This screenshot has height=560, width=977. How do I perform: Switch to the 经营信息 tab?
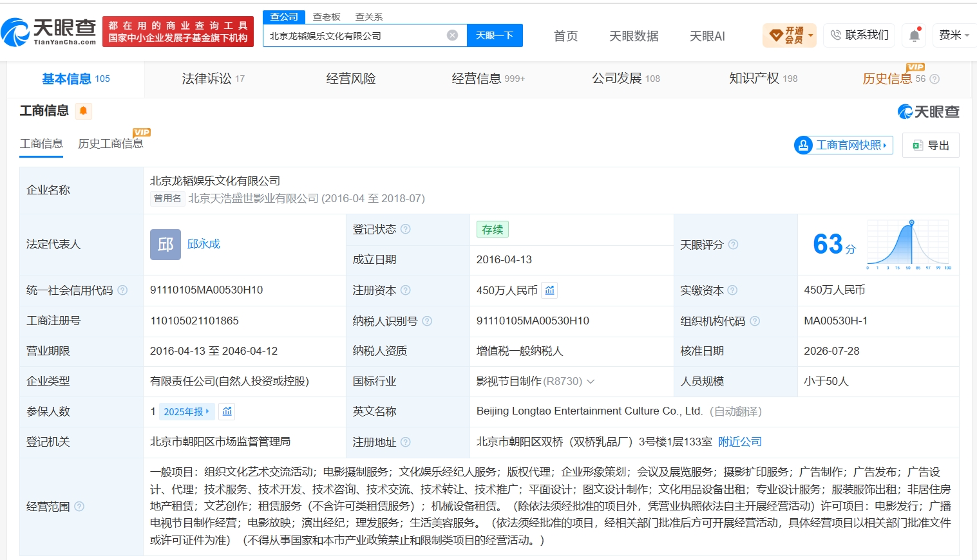(x=488, y=79)
